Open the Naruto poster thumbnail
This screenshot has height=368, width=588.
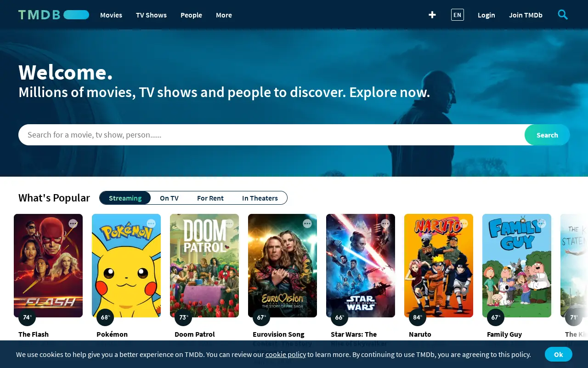439,265
